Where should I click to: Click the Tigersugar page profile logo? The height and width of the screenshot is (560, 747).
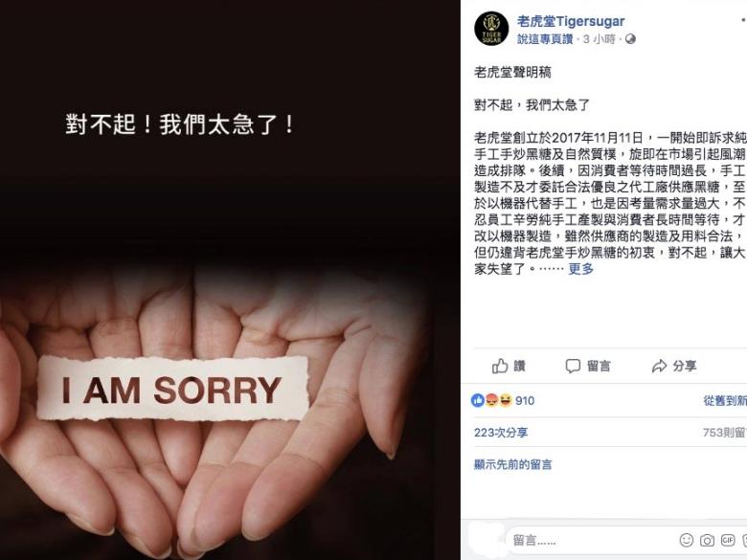pyautogui.click(x=491, y=29)
